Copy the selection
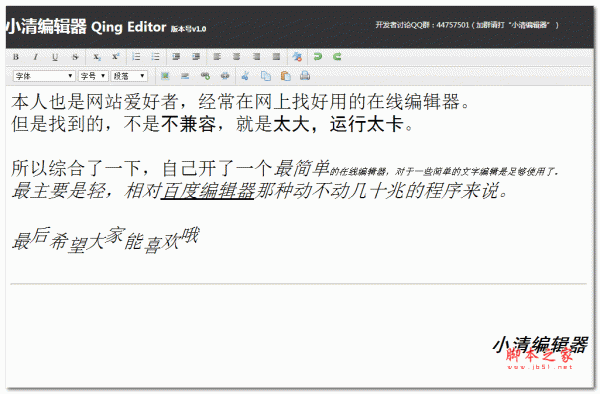 tap(266, 76)
